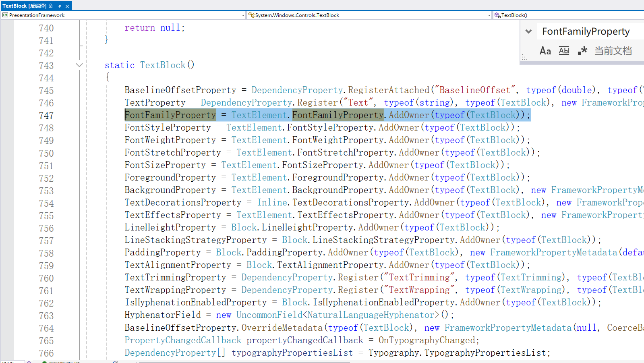Expand Find panel to show Replace
Image resolution: width=644 pixels, height=363 pixels.
[x=528, y=31]
